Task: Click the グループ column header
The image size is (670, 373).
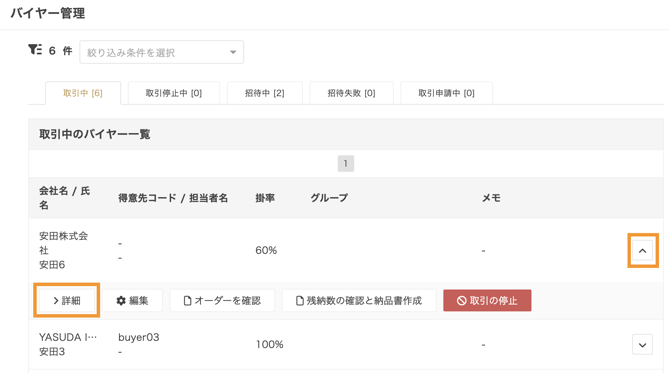Action: (x=329, y=198)
